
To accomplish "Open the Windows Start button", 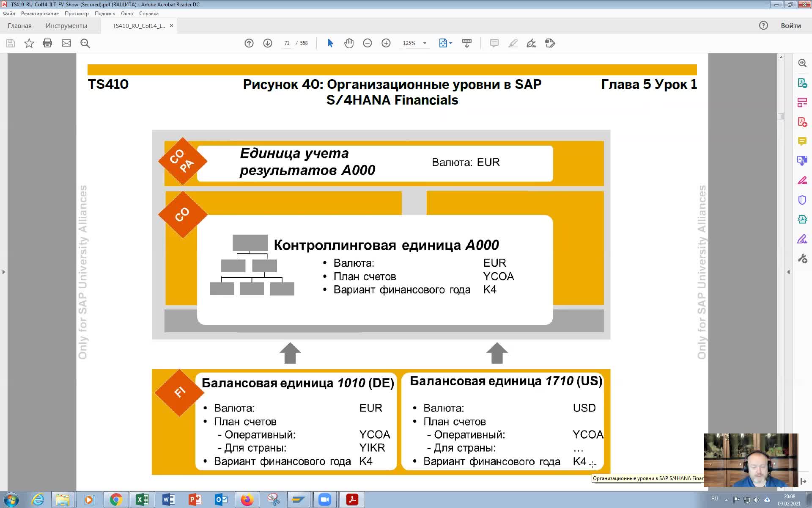I will pos(11,500).
